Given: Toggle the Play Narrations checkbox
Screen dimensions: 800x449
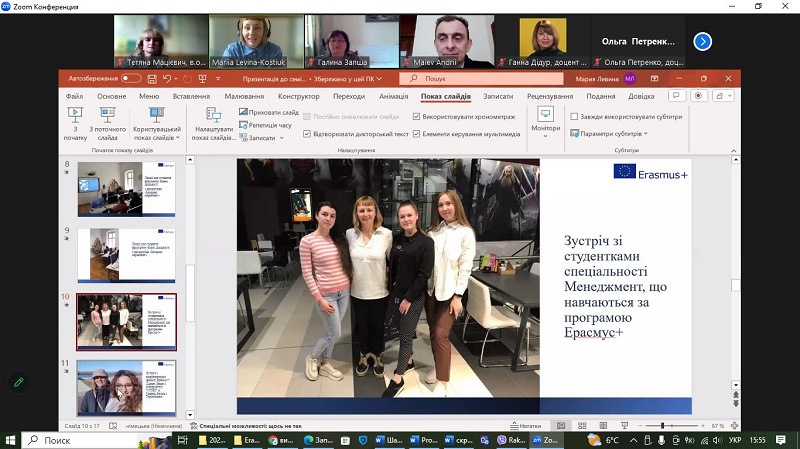Looking at the screenshot, I should 307,133.
